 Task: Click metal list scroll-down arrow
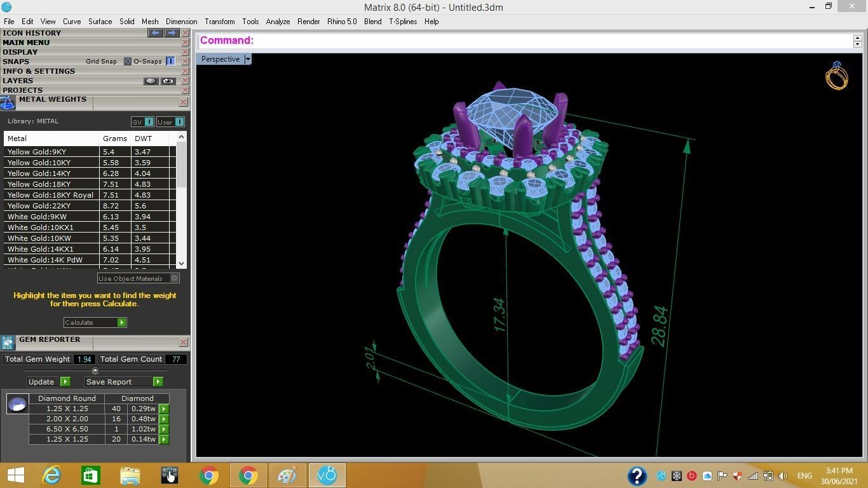182,263
